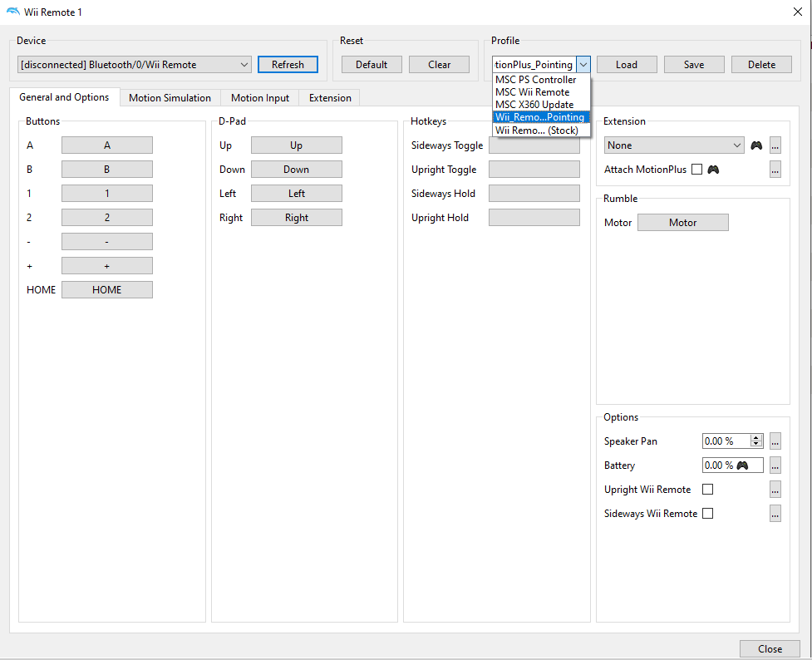Click the Speaker Pan value field

pos(726,441)
